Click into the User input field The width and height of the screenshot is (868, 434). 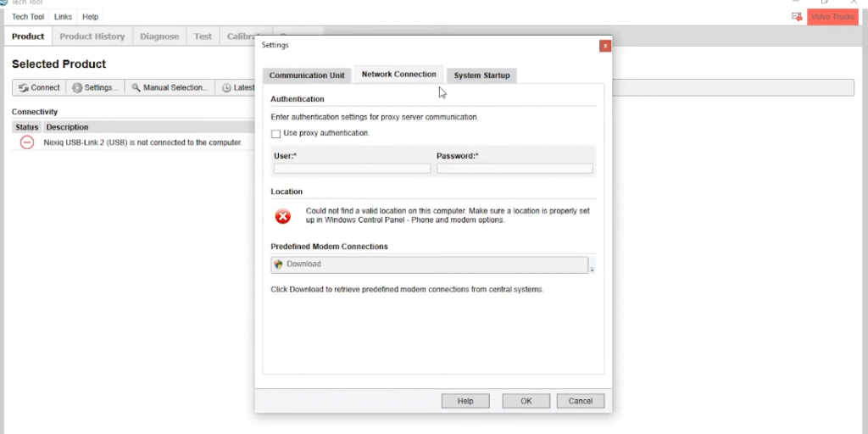pos(352,169)
